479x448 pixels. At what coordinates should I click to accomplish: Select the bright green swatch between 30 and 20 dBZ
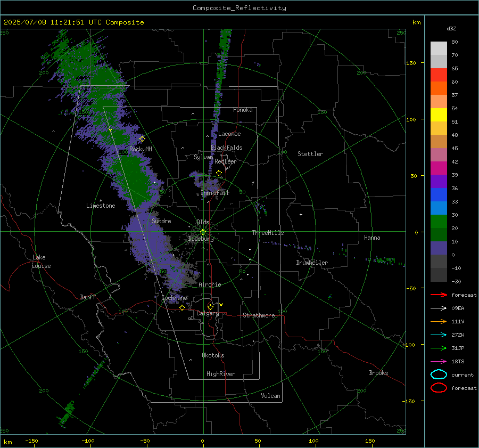[x=439, y=222]
